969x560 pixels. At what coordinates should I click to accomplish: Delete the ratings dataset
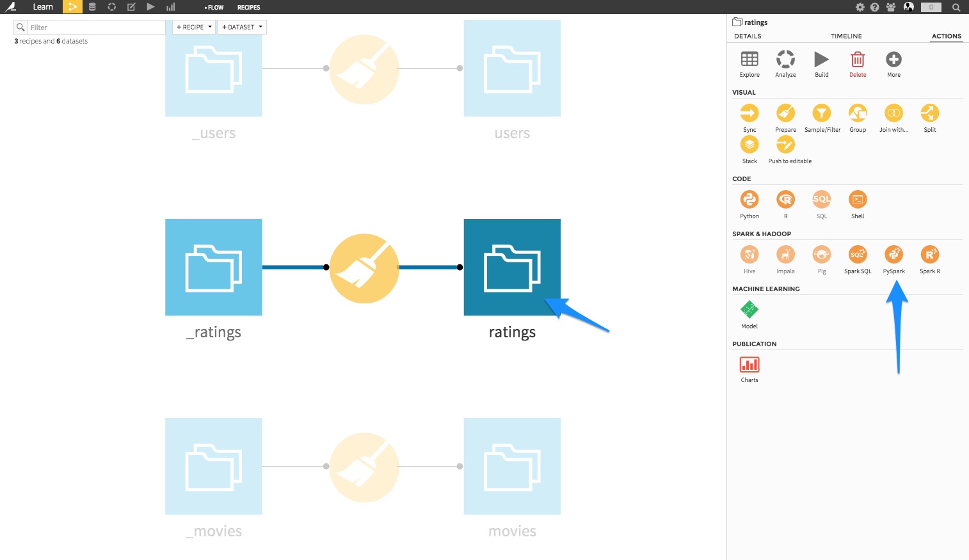(x=857, y=63)
